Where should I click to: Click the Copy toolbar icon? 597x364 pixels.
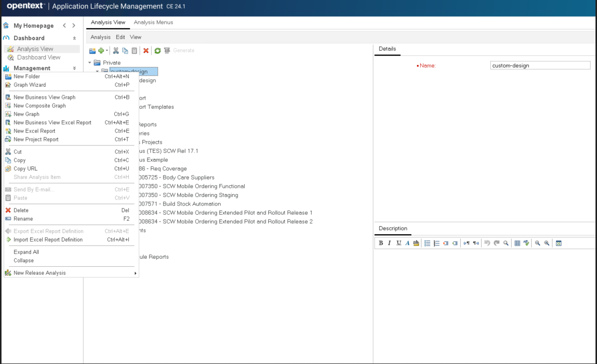(125, 51)
